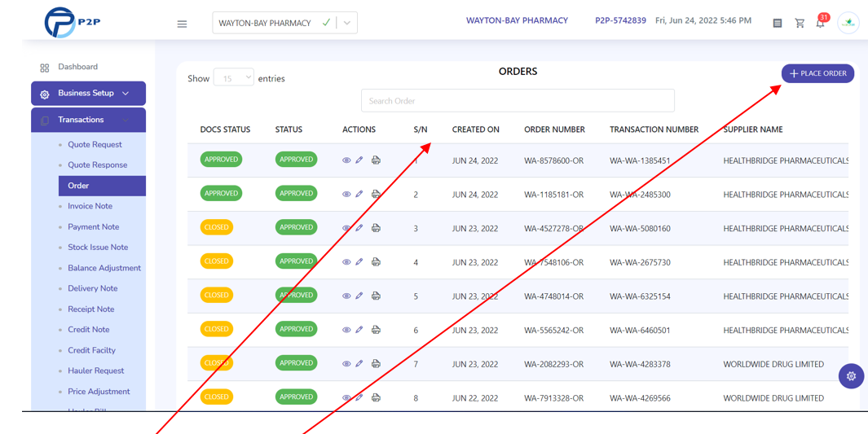Print order WA-4748014-OR
Image resolution: width=868 pixels, height=434 pixels.
[376, 296]
